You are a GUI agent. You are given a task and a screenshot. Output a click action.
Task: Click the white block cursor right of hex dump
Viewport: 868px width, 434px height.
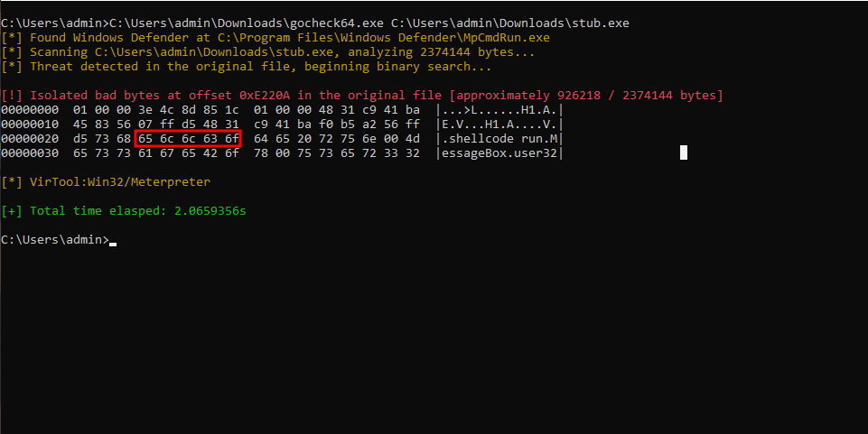click(x=684, y=152)
